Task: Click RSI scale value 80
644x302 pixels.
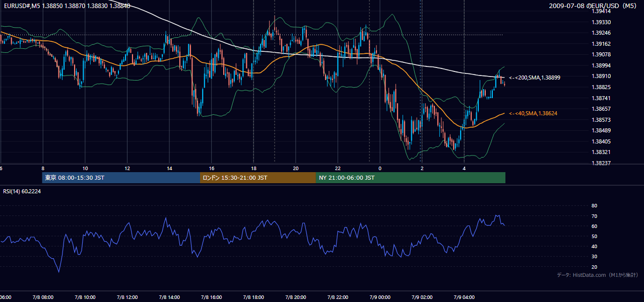Action: pyautogui.click(x=594, y=206)
